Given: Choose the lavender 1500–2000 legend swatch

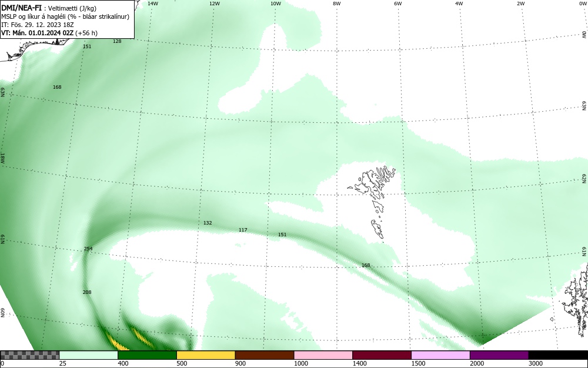Looking at the screenshot, I should 440,355.
